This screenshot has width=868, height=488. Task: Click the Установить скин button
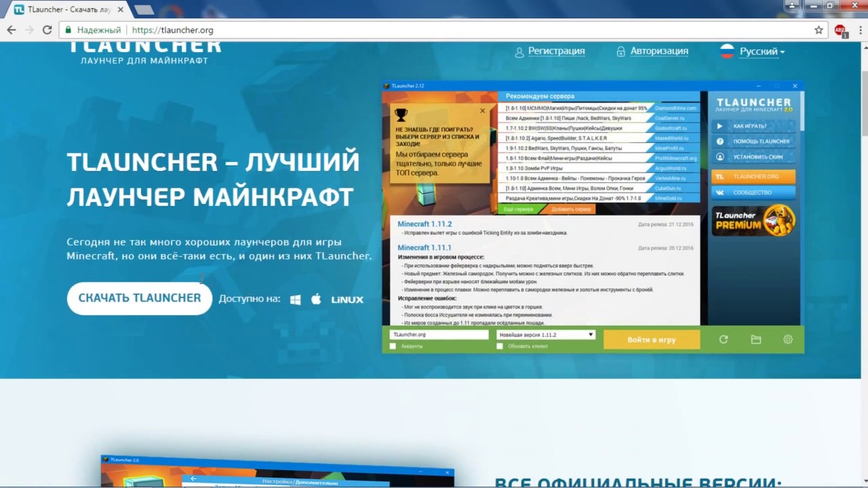point(753,157)
